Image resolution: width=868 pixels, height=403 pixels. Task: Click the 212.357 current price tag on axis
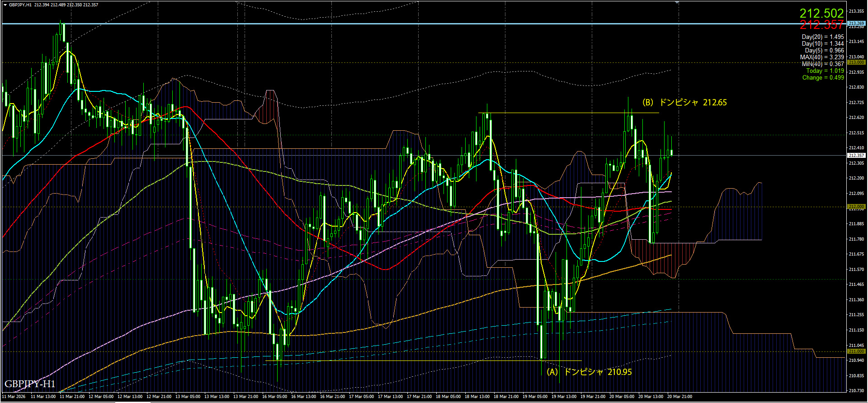point(856,155)
